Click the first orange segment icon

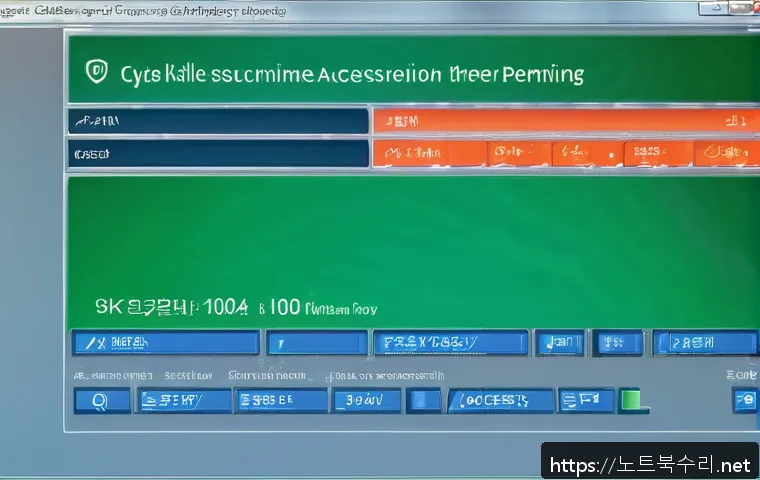click(x=396, y=153)
